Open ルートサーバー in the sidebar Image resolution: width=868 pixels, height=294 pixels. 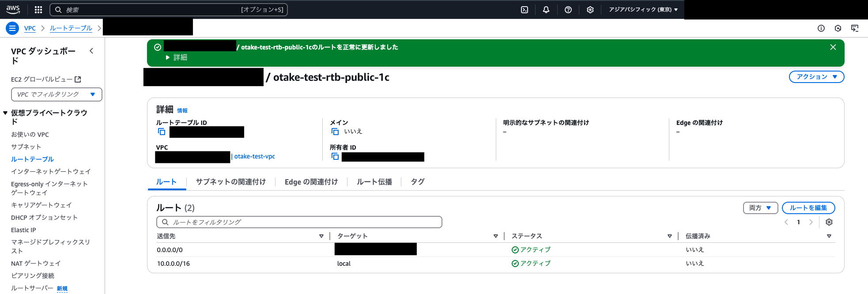[x=32, y=288]
